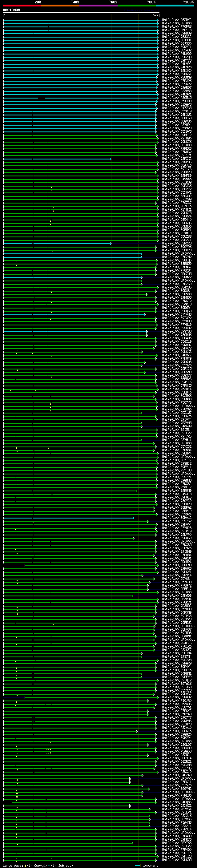This screenshot has width=197, height=868.
Task: Select the UniRef100_B9MYC8 label
Action: [x=177, y=60]
